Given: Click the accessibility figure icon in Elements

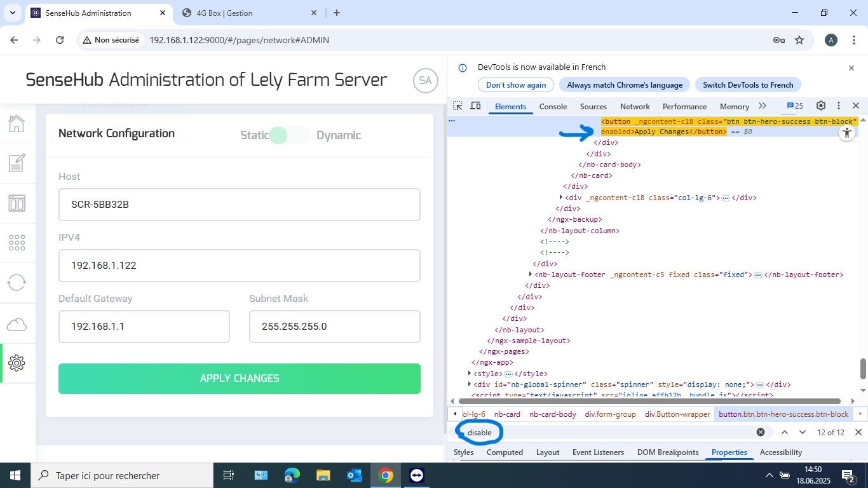Looking at the screenshot, I should click(846, 133).
